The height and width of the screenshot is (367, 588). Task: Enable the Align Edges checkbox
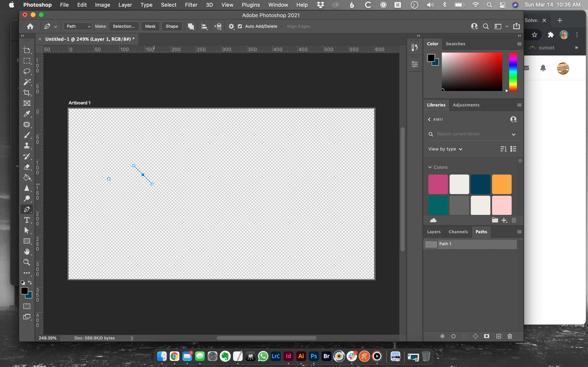(282, 26)
